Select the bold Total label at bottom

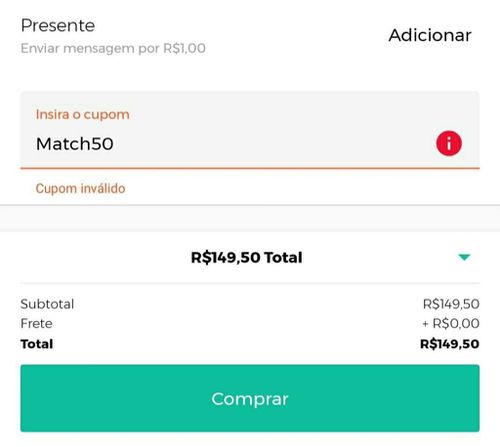coord(37,344)
